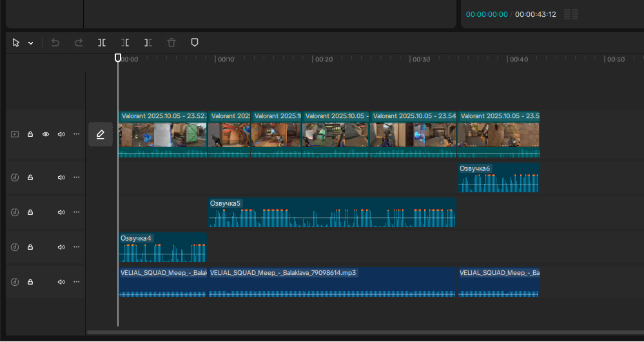Lock the Озвучка6 audio track
644x342 pixels.
click(30, 177)
